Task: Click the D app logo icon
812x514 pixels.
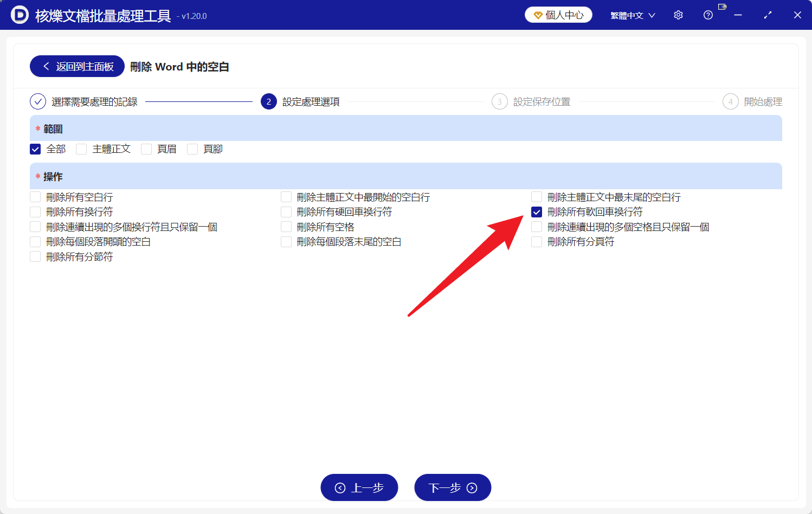Action: pos(20,15)
